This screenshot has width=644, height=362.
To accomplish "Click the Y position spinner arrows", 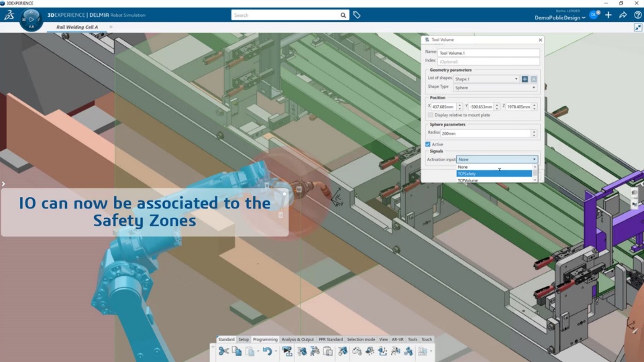I will coord(497,107).
